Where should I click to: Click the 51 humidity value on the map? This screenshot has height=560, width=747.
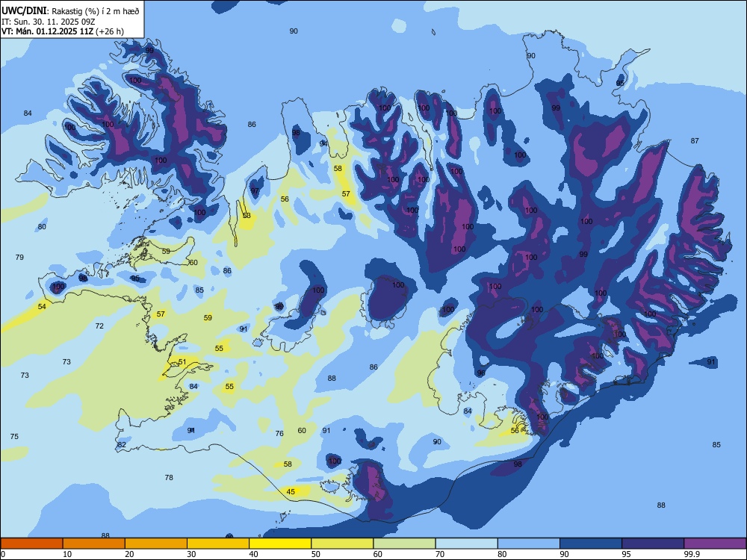[x=182, y=362]
